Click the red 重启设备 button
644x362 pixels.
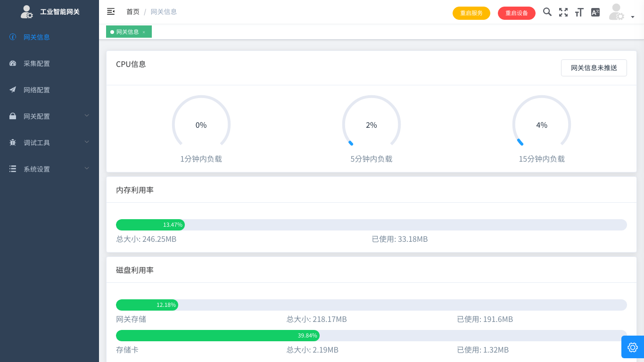click(517, 13)
